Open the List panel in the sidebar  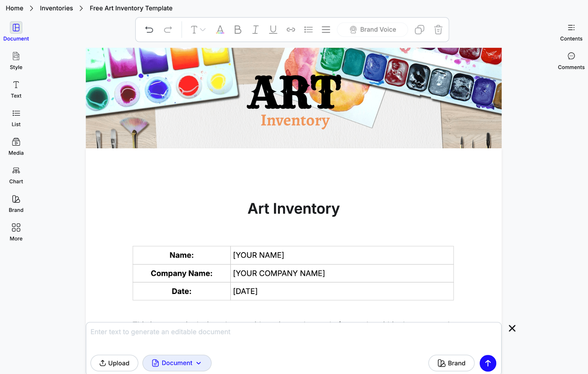[x=15, y=117]
